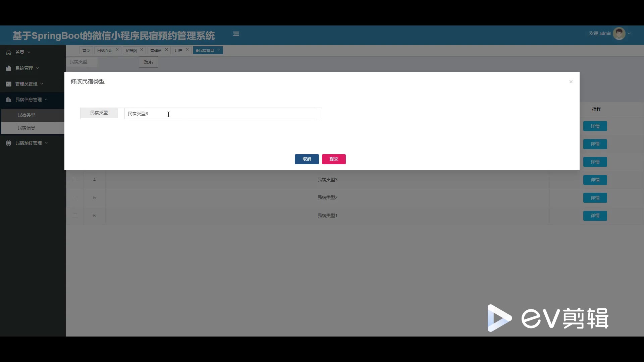Click the 民宿类型 text input field
The width and height of the screenshot is (644, 362).
click(219, 114)
